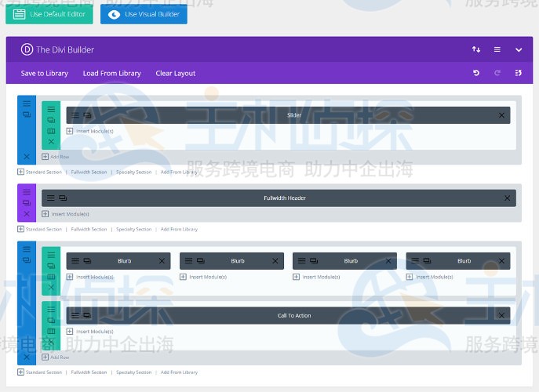Screen dimensions: 539x392
Task: Add Specialty Section at page bottom
Action: (133, 372)
